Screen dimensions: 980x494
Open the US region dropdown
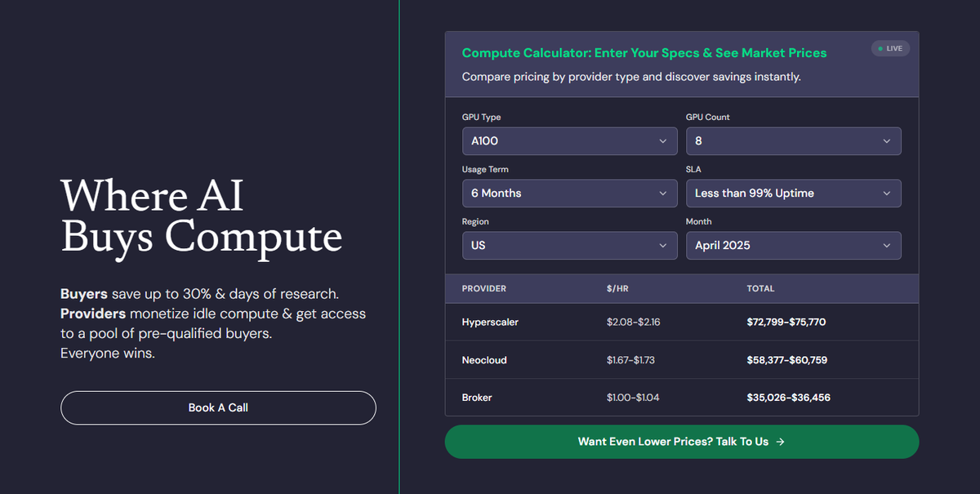tap(569, 246)
